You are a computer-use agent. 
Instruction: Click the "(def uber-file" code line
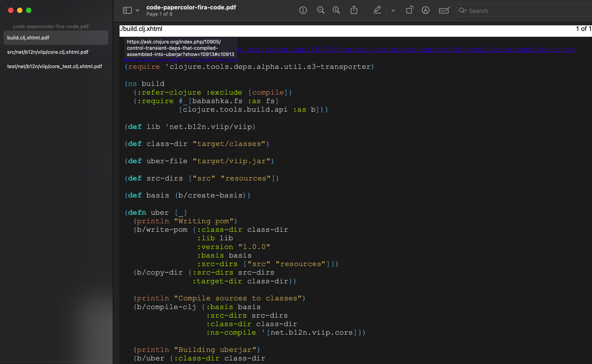point(199,161)
